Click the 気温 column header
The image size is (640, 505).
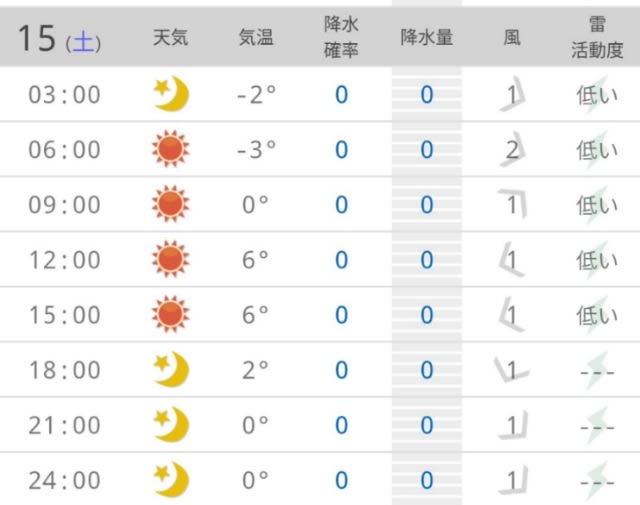click(256, 38)
